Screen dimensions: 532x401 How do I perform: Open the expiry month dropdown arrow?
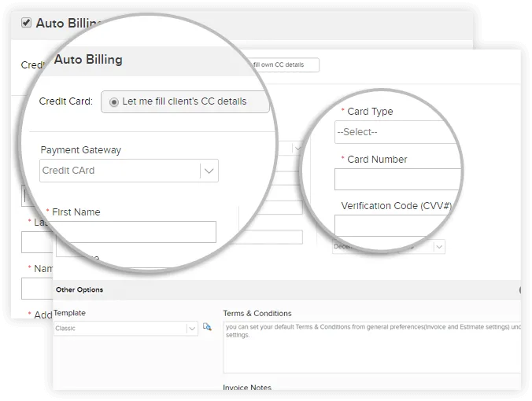439,247
